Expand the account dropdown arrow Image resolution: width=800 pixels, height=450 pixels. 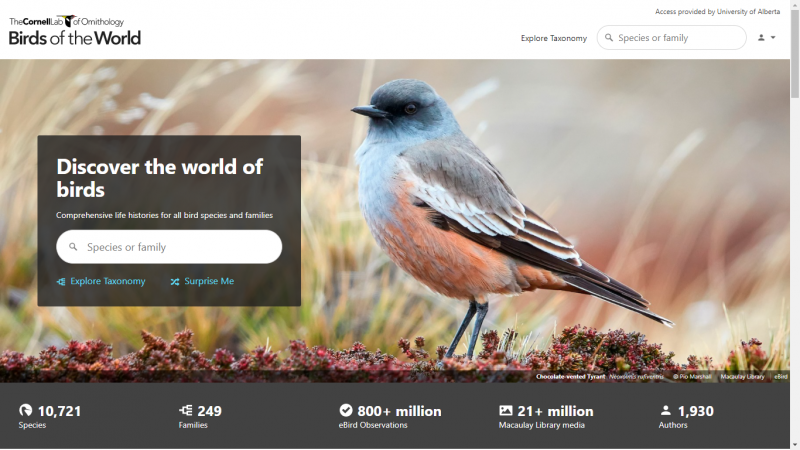773,38
